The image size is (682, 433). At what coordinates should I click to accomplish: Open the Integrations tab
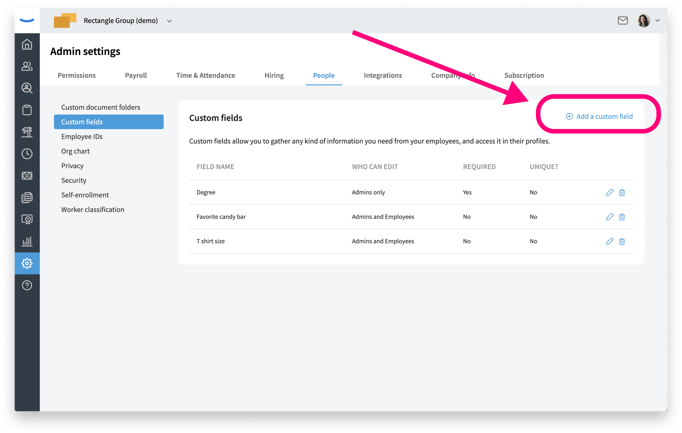click(x=382, y=75)
